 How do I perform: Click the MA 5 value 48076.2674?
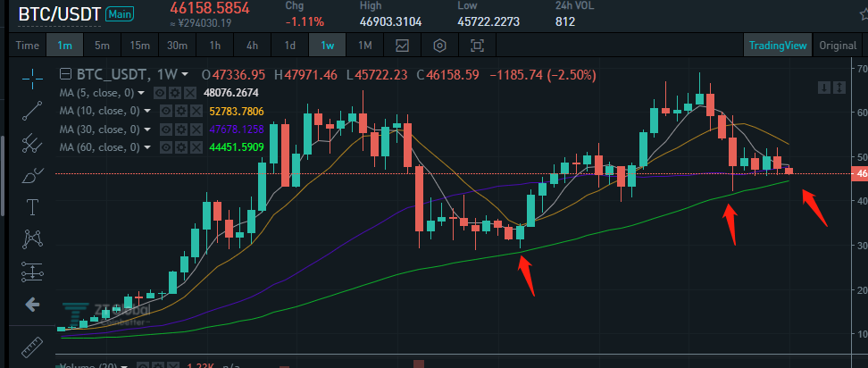pyautogui.click(x=230, y=93)
